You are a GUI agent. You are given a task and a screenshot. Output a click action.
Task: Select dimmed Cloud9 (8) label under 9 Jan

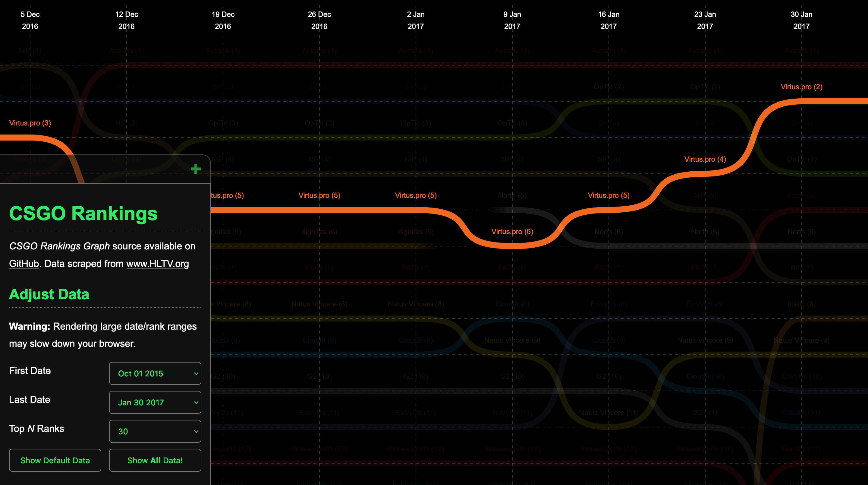point(512,304)
